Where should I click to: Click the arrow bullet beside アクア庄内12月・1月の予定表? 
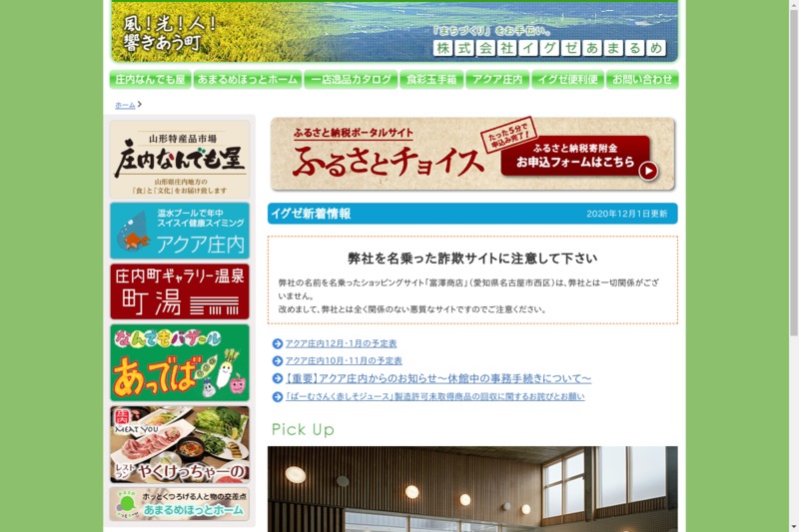(x=278, y=343)
